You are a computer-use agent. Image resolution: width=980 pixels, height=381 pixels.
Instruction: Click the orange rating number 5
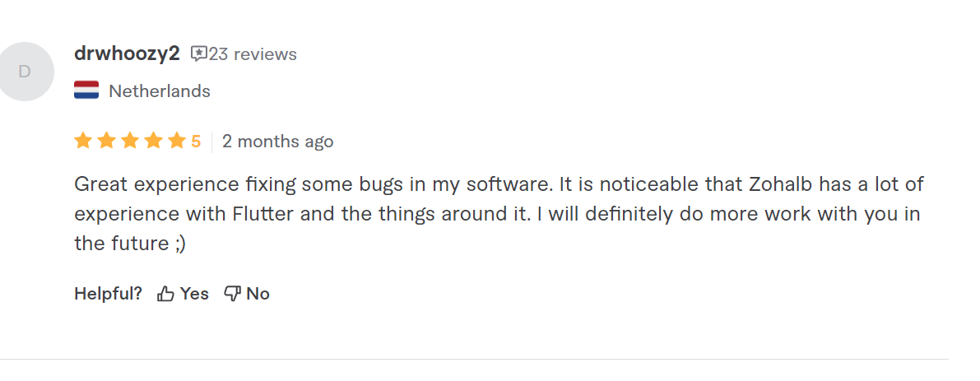196,142
